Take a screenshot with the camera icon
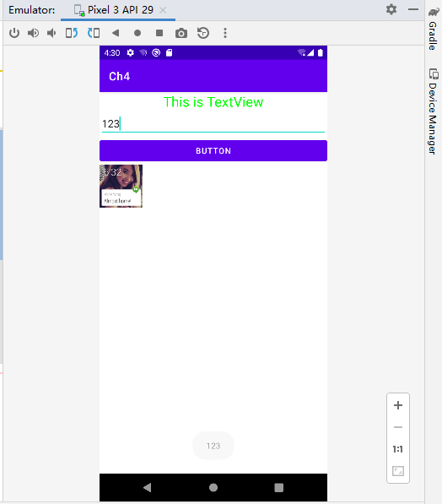Viewport: 442px width, 504px height. [181, 33]
